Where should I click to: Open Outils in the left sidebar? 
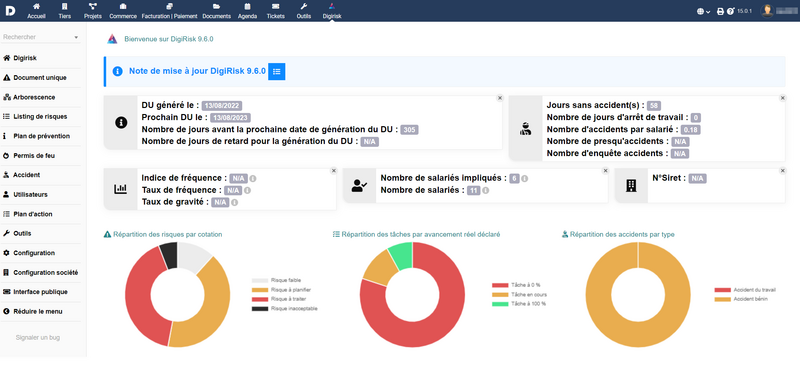pyautogui.click(x=17, y=233)
